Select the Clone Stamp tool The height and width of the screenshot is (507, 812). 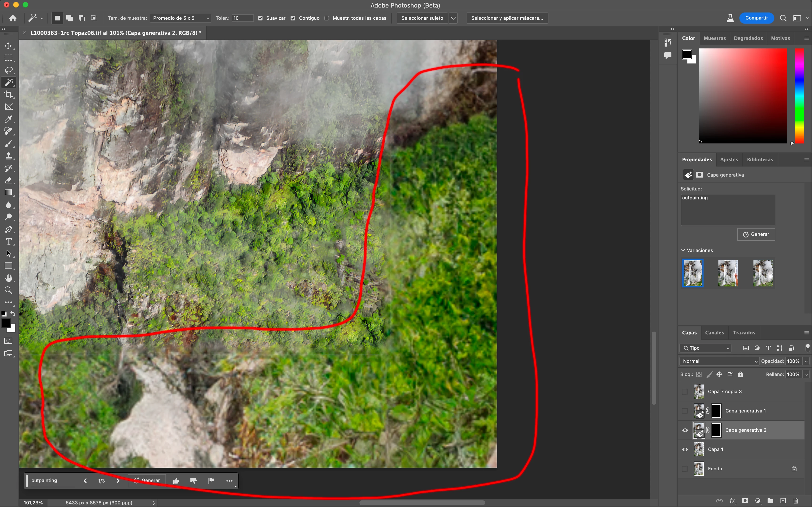coord(8,156)
